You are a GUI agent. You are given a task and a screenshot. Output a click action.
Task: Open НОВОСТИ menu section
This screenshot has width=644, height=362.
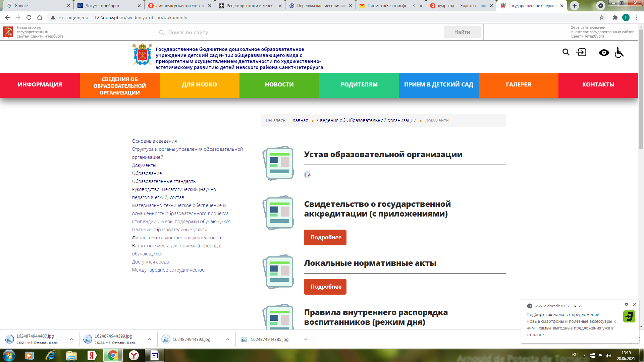(279, 85)
